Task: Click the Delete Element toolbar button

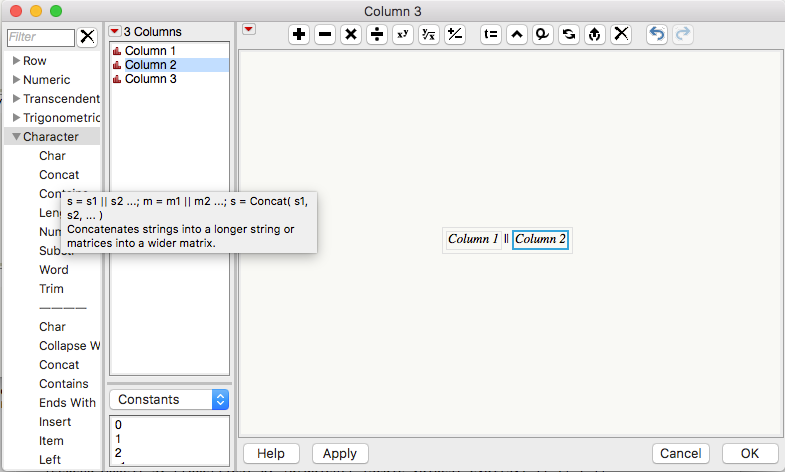Action: point(543,35)
